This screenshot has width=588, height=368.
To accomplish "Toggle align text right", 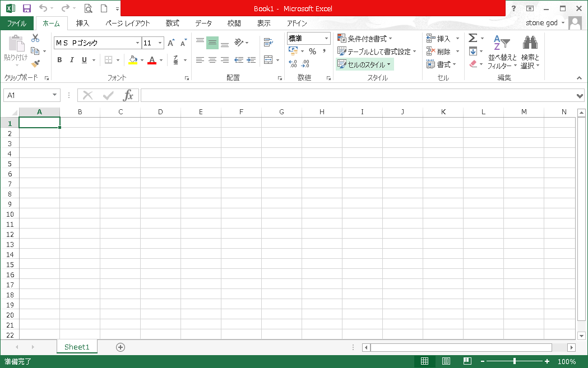I will click(x=225, y=60).
